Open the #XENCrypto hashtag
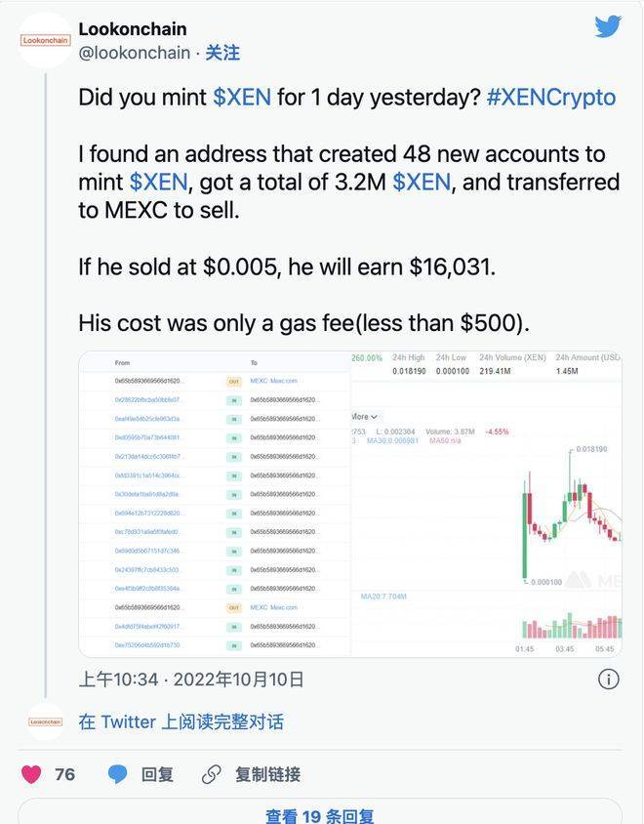Image resolution: width=644 pixels, height=824 pixels. click(551, 98)
